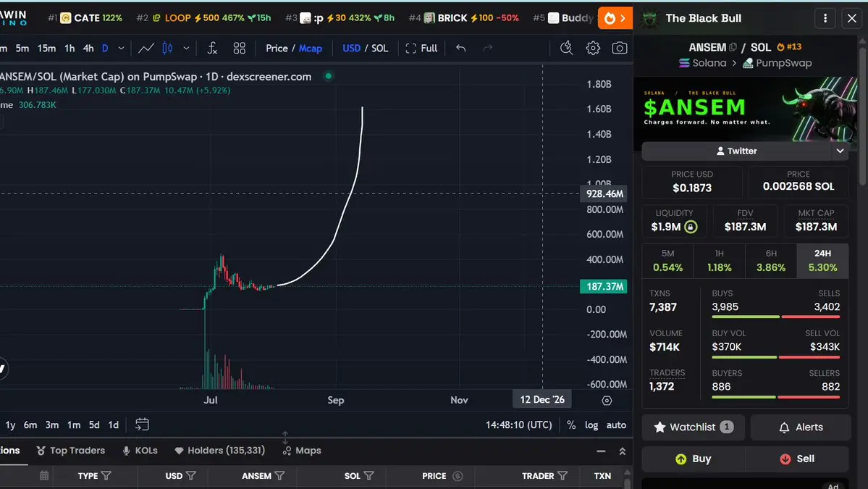
Task: Redo the chart action
Action: point(488,49)
